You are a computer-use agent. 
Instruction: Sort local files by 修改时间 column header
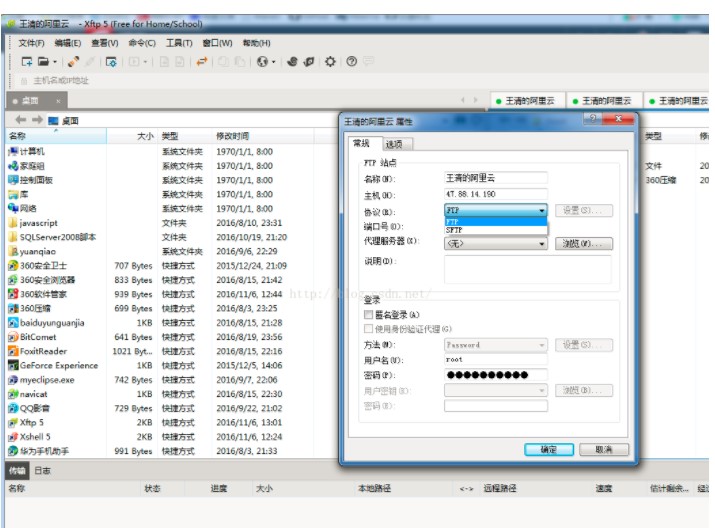(262, 136)
